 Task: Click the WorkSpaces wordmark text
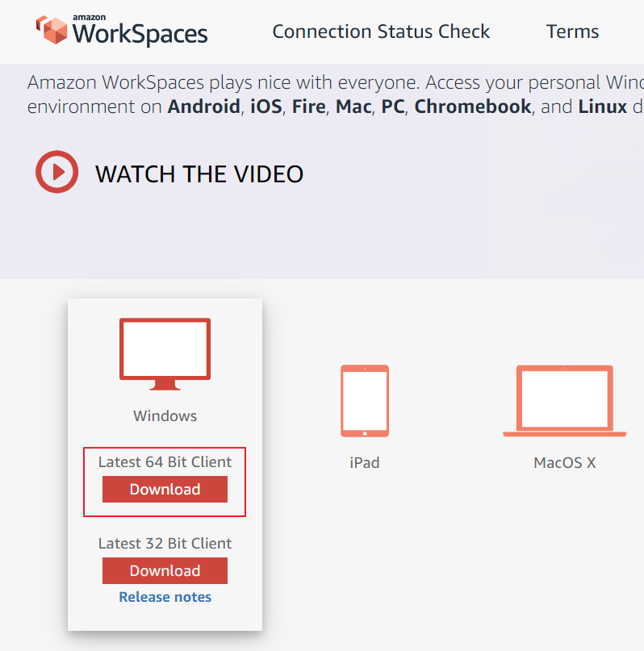tap(140, 34)
